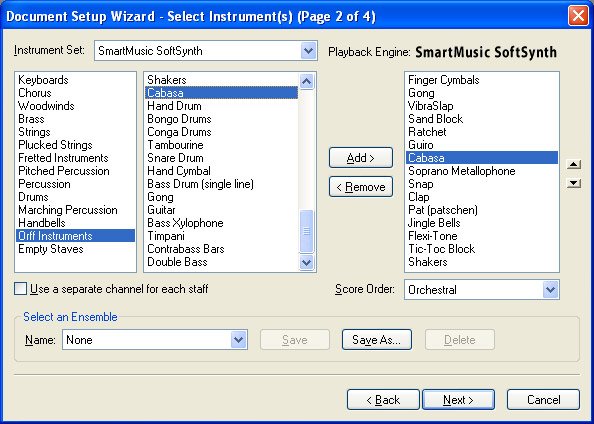Select VibraSlap in the added list
The height and width of the screenshot is (424, 594).
pyautogui.click(x=482, y=106)
